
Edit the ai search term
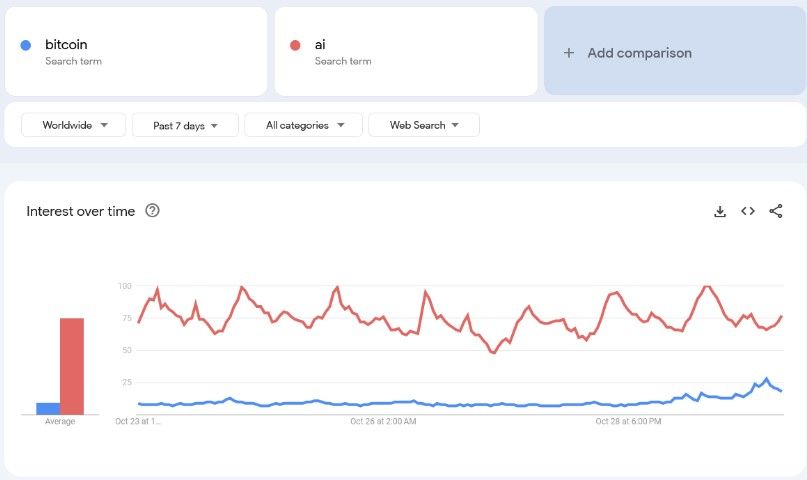click(406, 51)
